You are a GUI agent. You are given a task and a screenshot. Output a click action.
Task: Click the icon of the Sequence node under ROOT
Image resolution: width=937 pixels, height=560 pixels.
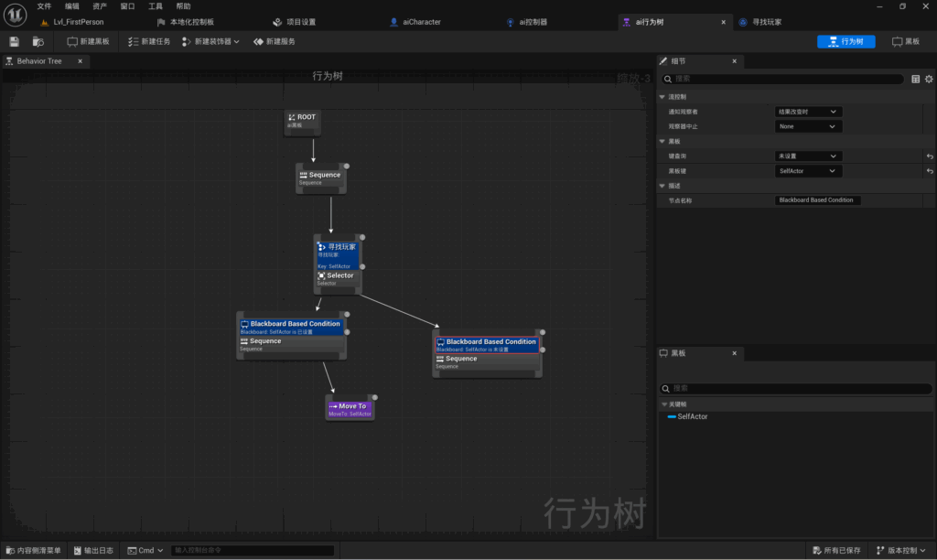tap(303, 175)
